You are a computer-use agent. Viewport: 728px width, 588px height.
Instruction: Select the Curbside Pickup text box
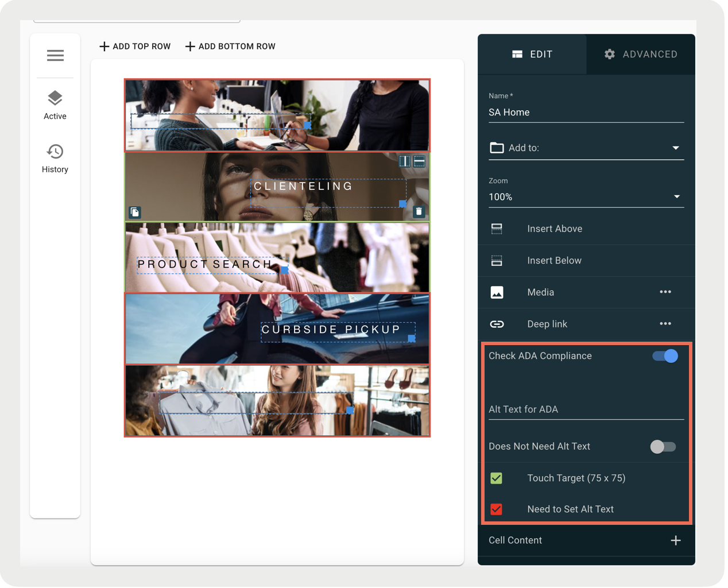point(338,332)
